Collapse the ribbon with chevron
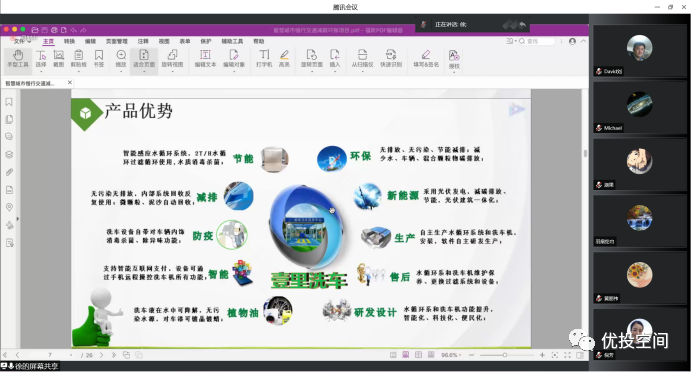Viewport: 692px width, 372px height. (583, 41)
